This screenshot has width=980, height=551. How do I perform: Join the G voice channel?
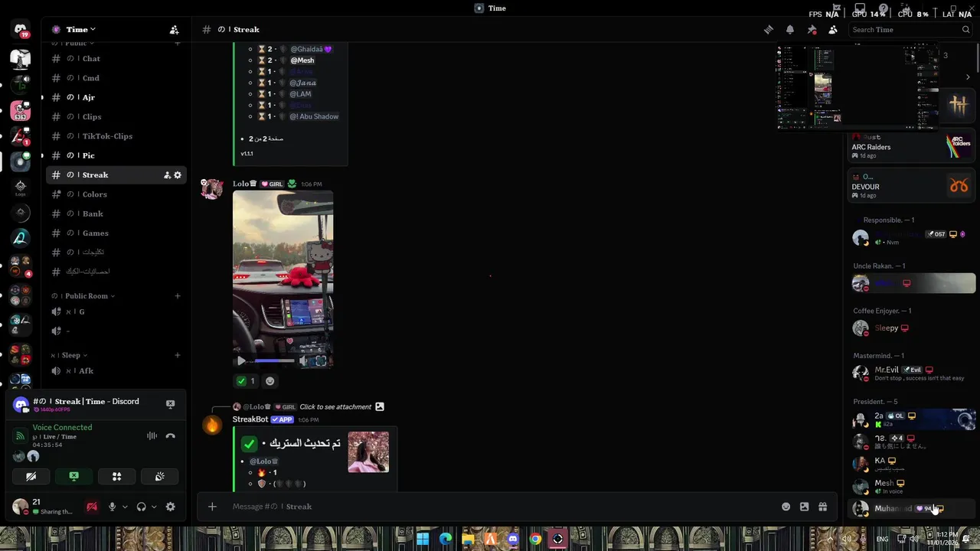point(116,312)
